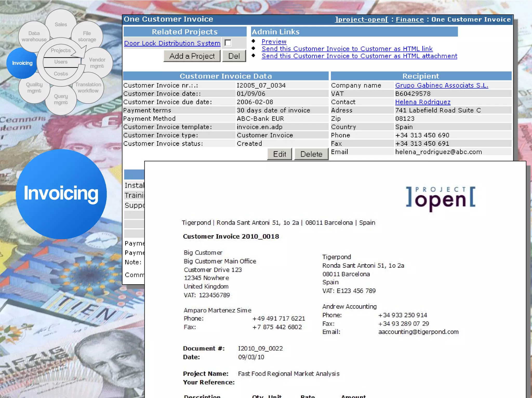Open the File storage bubble
Screen dimensions: 532x398
click(x=87, y=36)
